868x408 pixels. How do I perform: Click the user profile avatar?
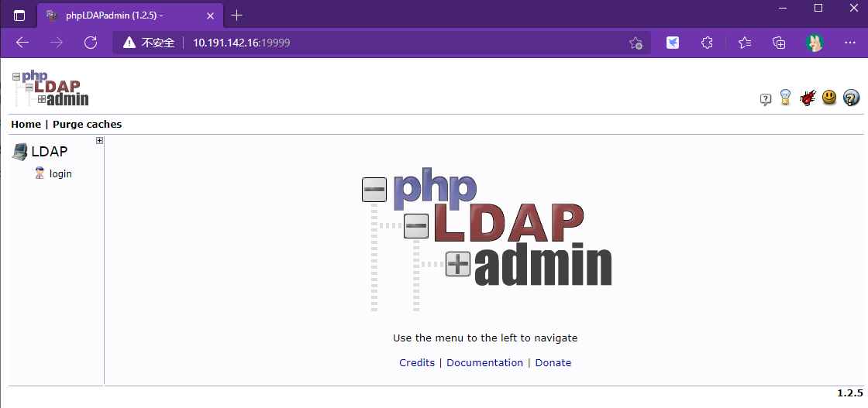tap(815, 43)
